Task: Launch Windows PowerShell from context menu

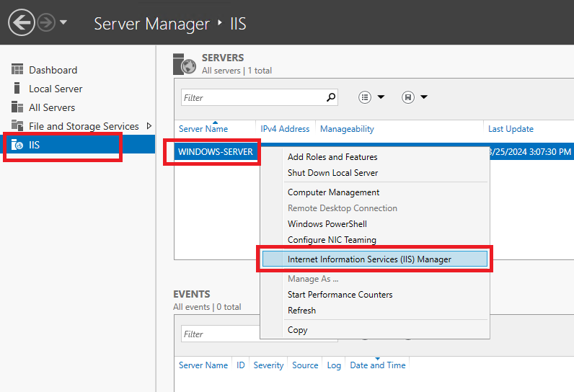Action: (x=327, y=224)
